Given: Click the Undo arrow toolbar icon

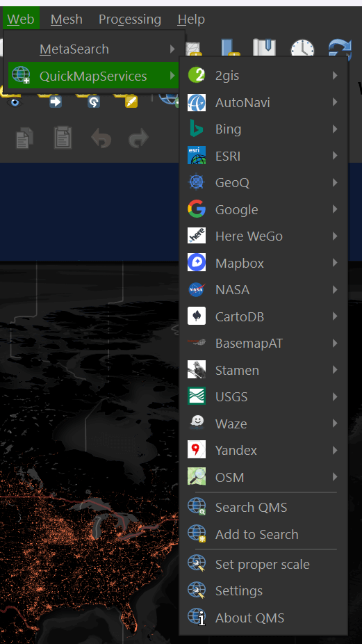Looking at the screenshot, I should click(101, 138).
